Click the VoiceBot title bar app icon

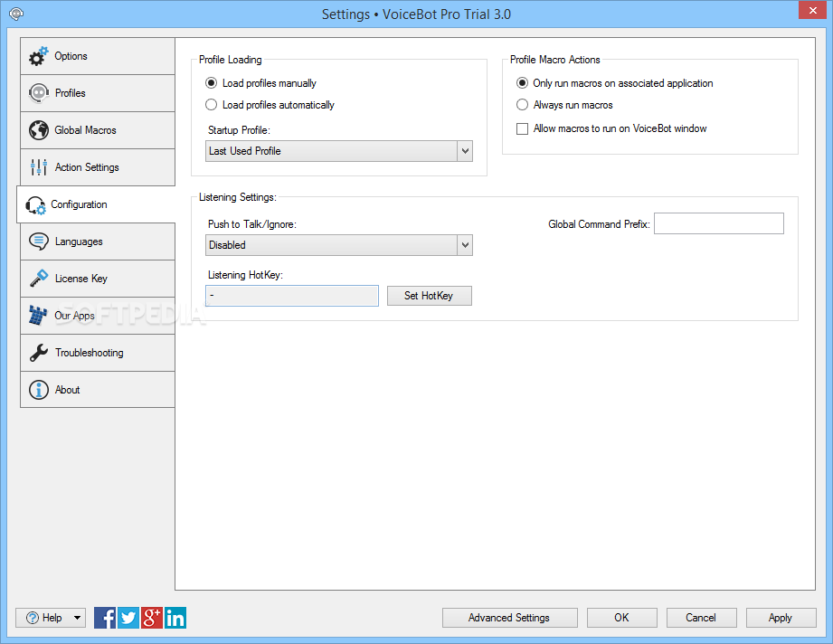pyautogui.click(x=16, y=14)
